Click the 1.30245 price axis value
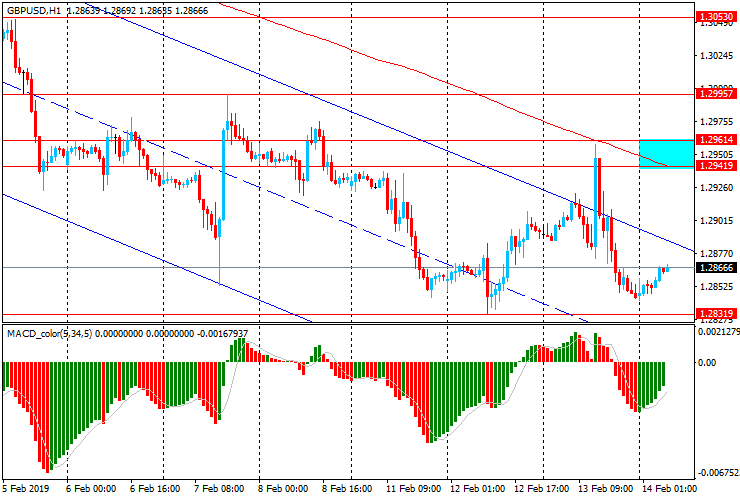Viewport: 740px width, 500px height. [x=715, y=56]
